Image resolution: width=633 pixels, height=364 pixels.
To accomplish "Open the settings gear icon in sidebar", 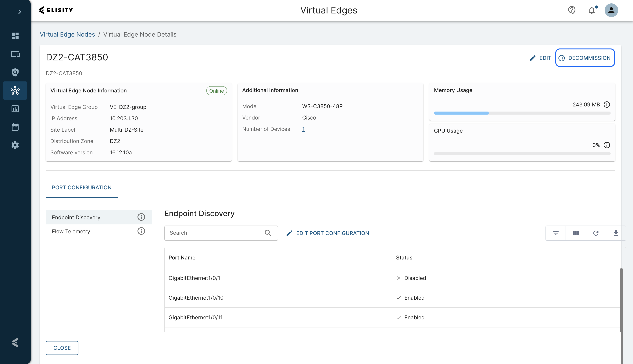I will 15,145.
